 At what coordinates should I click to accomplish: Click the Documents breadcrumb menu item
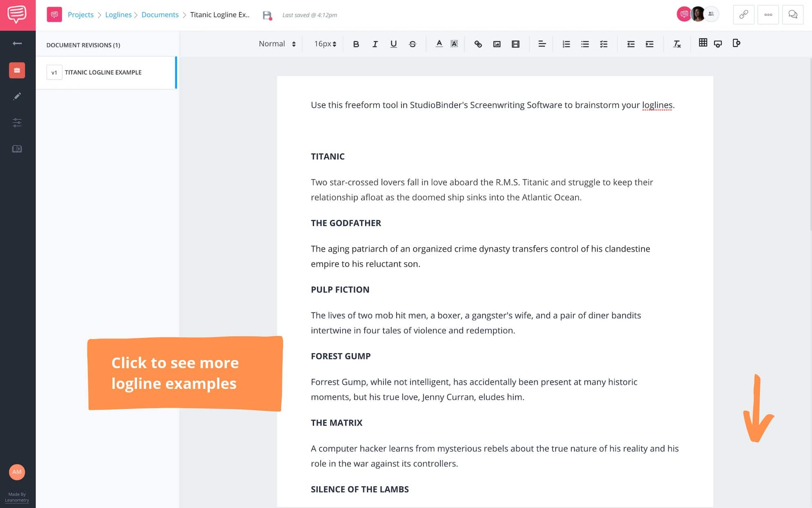pos(160,15)
